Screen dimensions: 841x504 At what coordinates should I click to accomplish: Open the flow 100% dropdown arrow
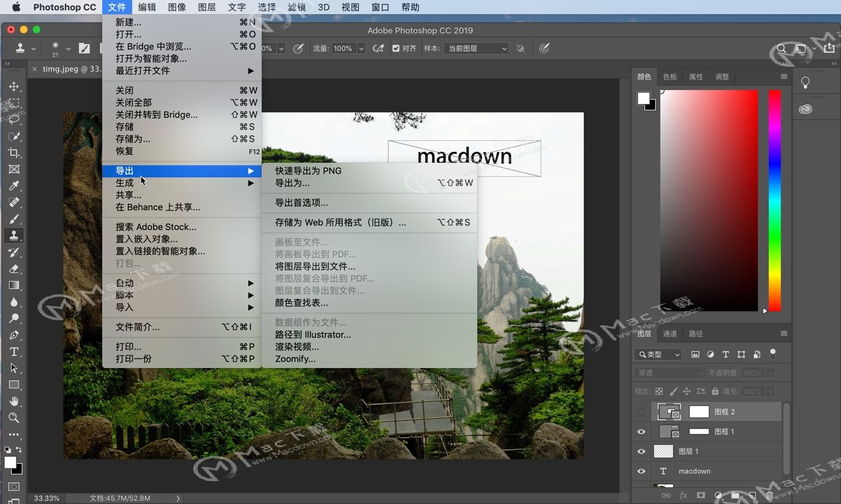pyautogui.click(x=361, y=48)
